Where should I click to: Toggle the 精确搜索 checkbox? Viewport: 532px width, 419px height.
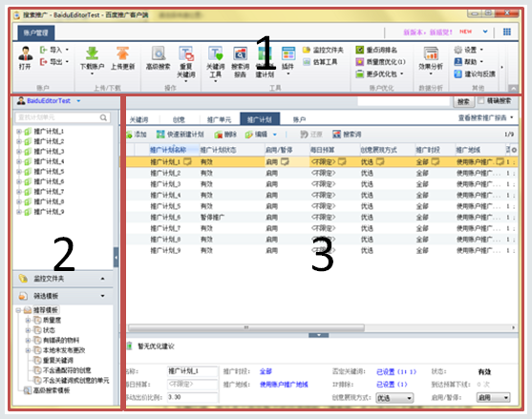click(480, 100)
